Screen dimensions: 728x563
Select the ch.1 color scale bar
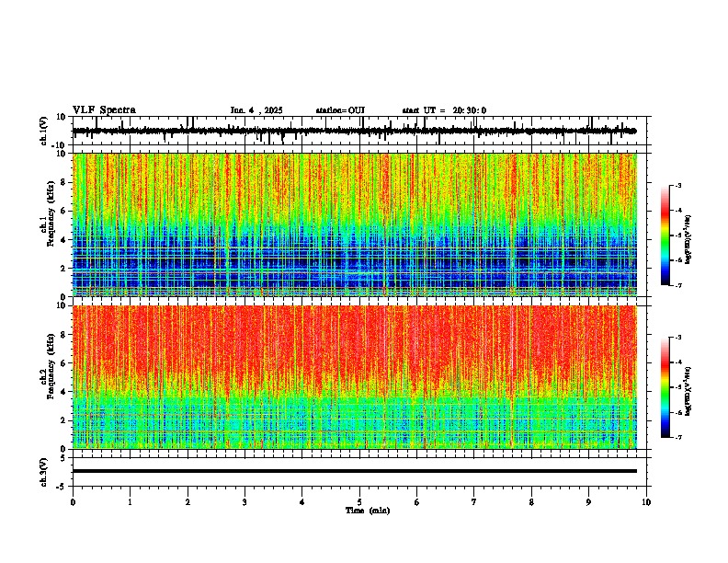(x=665, y=236)
